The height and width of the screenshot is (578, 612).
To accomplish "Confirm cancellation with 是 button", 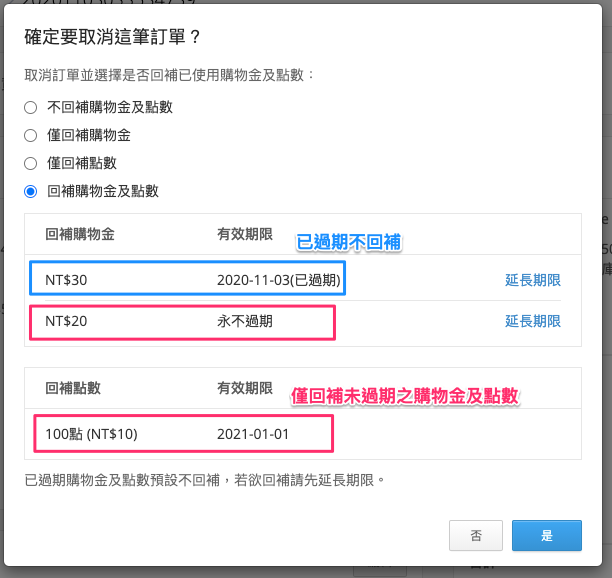I will pyautogui.click(x=547, y=535).
